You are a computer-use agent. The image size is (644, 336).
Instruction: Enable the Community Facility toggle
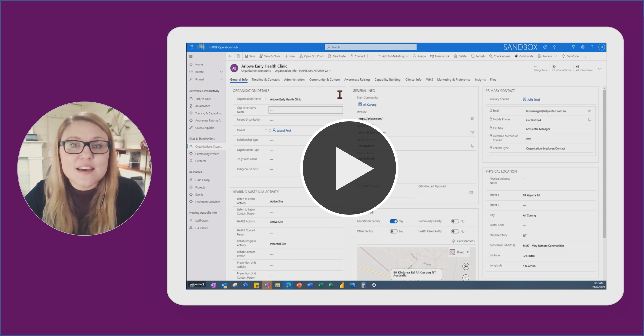click(x=455, y=221)
